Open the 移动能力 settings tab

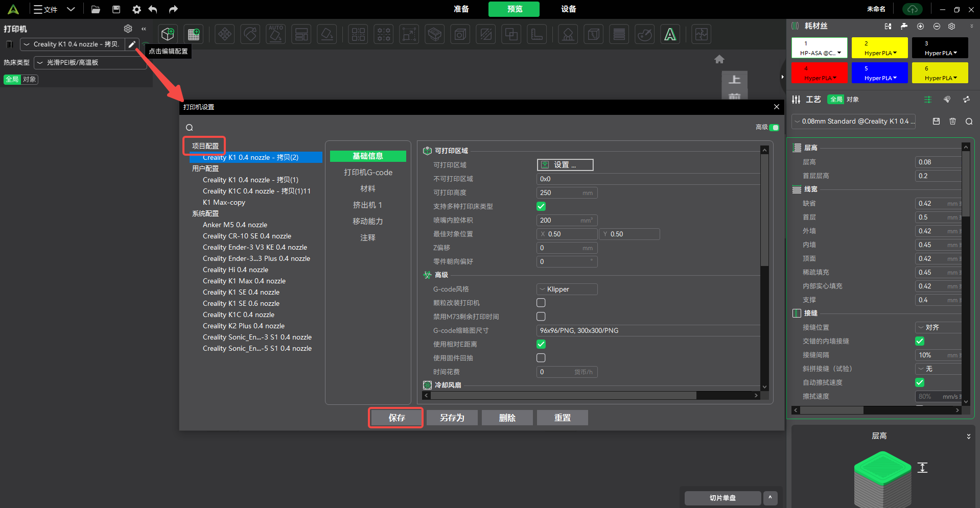tap(368, 222)
